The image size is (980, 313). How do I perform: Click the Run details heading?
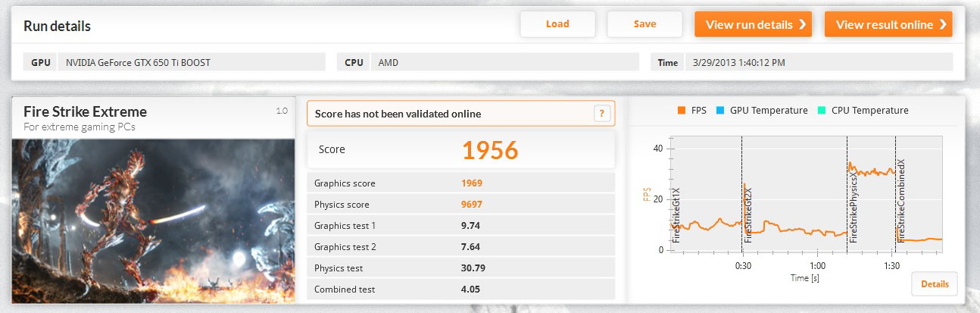(x=58, y=27)
